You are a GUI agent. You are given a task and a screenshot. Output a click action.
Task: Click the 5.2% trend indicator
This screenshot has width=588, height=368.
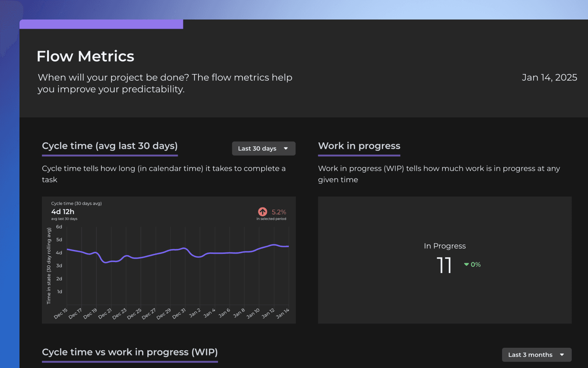[278, 212]
